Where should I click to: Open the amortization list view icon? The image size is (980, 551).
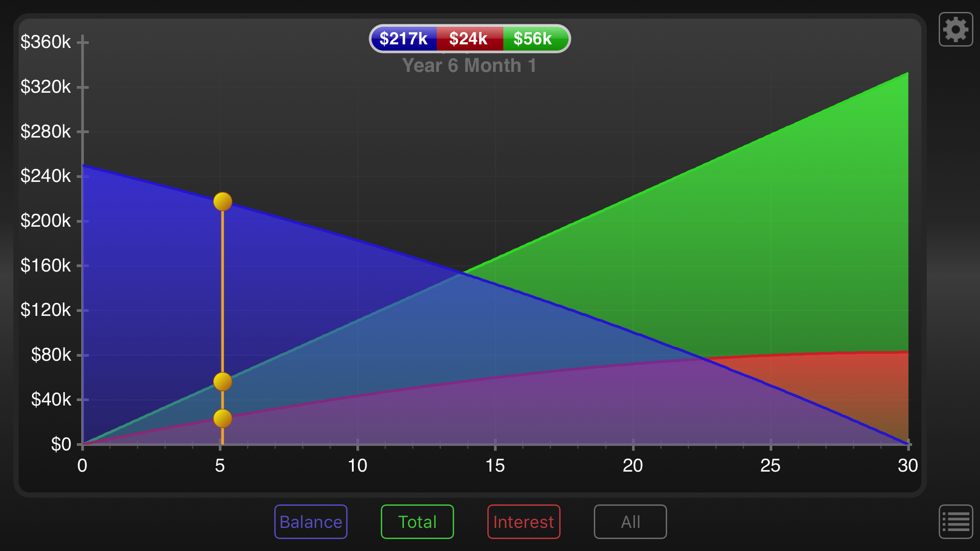956,522
